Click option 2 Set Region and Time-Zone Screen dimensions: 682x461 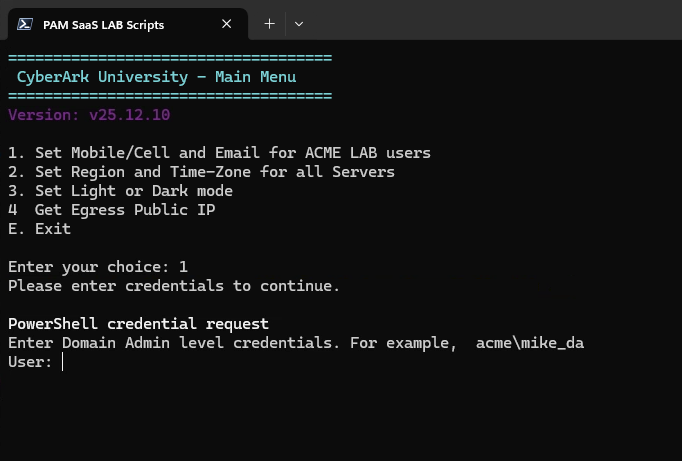(x=201, y=172)
